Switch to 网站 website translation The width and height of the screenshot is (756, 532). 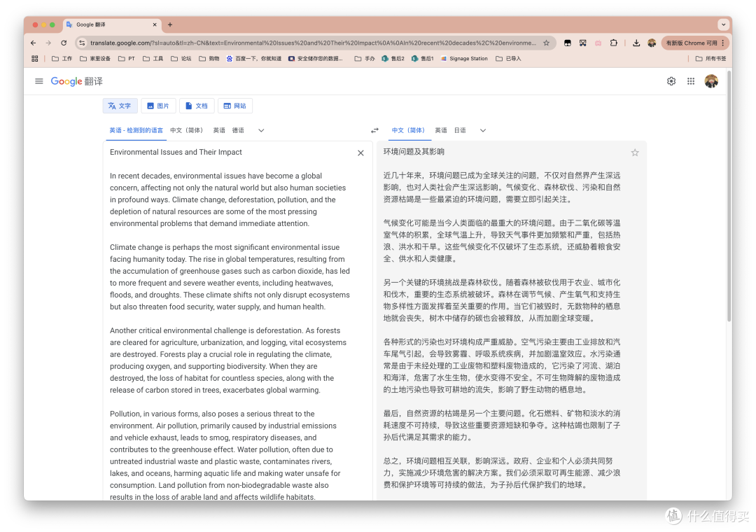pyautogui.click(x=235, y=106)
